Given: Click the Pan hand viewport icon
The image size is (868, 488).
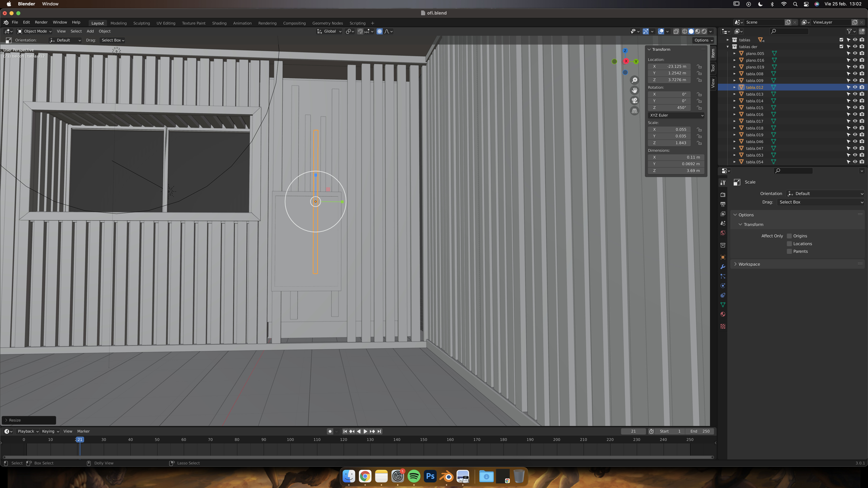Looking at the screenshot, I should 635,90.
